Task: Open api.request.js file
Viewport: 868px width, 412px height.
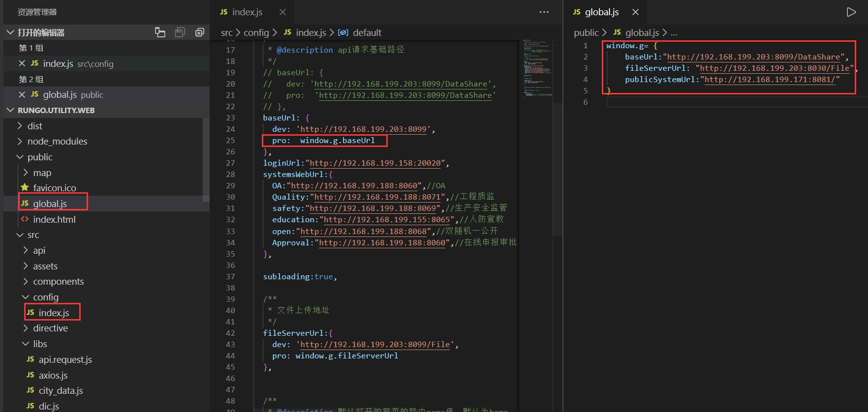Action: click(65, 359)
